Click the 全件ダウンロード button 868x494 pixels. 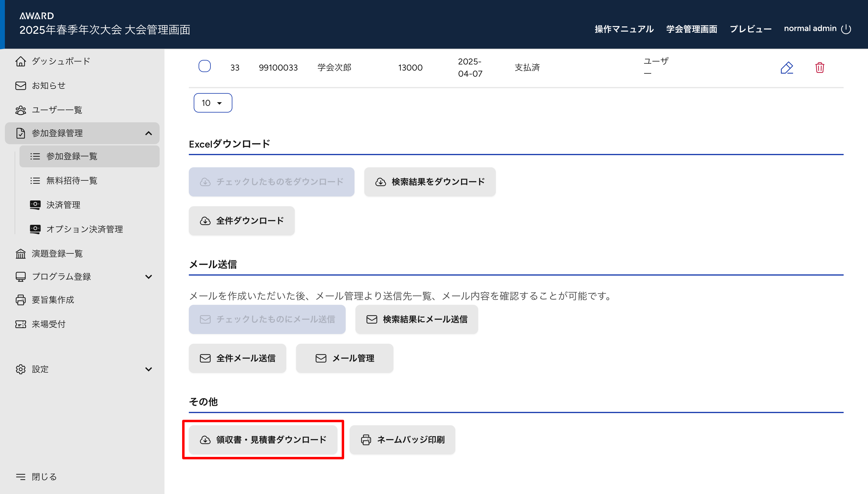[242, 221]
